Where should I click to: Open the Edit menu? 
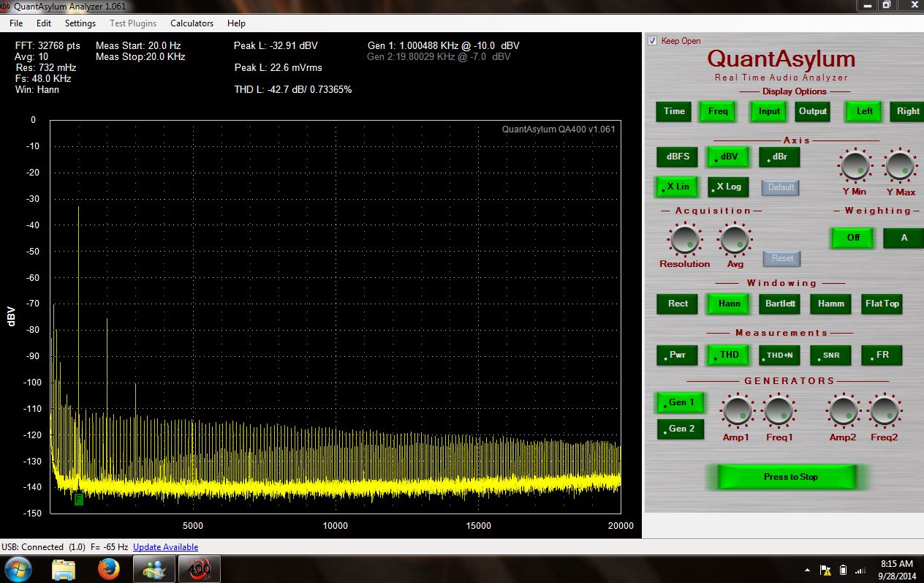pyautogui.click(x=44, y=23)
